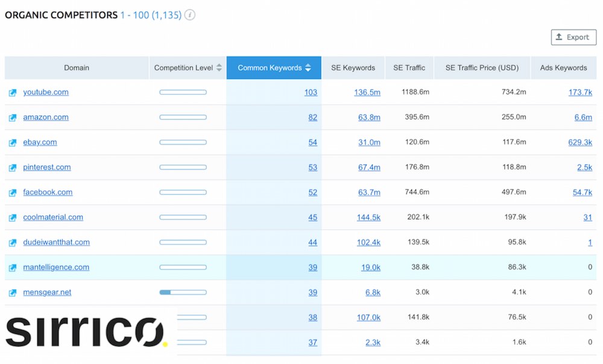The image size is (603, 364).
Task: Click the Export button
Action: (573, 37)
